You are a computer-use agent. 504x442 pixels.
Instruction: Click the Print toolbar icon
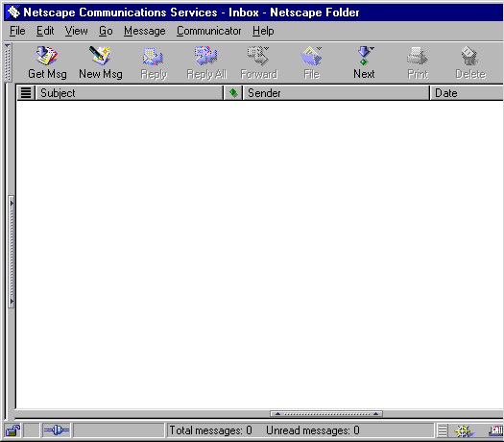click(418, 56)
